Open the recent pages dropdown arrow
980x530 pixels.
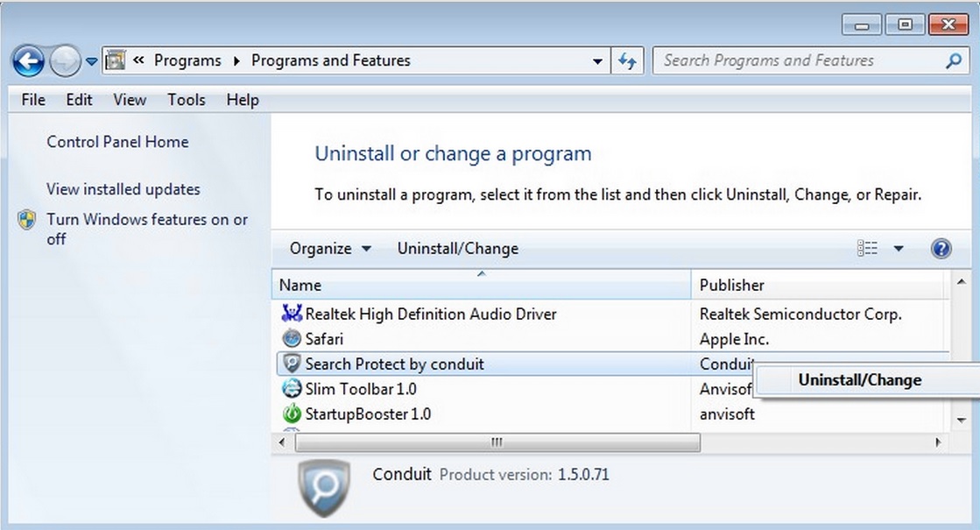[92, 61]
